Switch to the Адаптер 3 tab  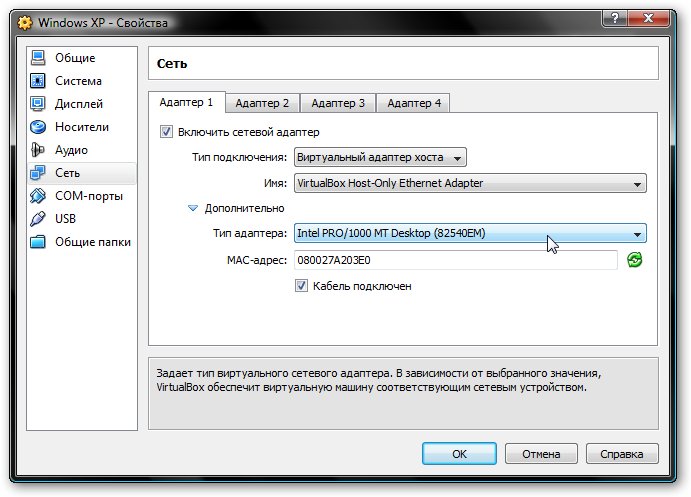pyautogui.click(x=338, y=103)
